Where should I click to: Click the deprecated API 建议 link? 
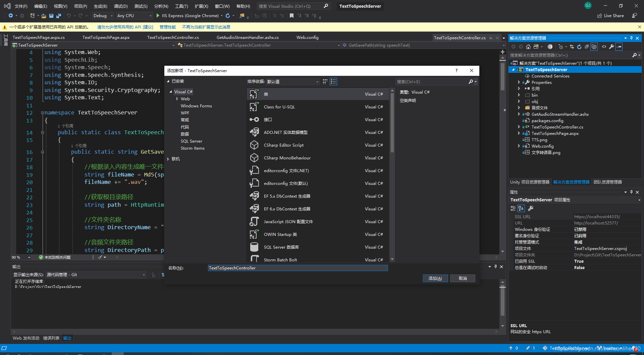[125, 27]
